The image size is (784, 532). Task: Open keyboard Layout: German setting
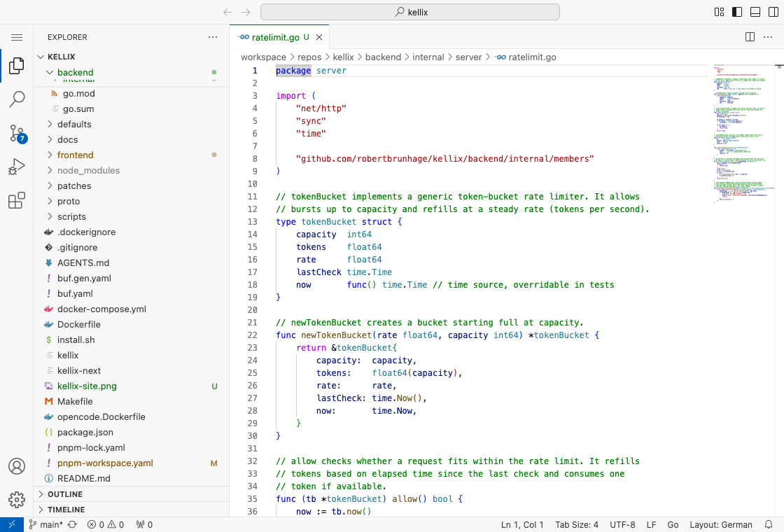720,524
